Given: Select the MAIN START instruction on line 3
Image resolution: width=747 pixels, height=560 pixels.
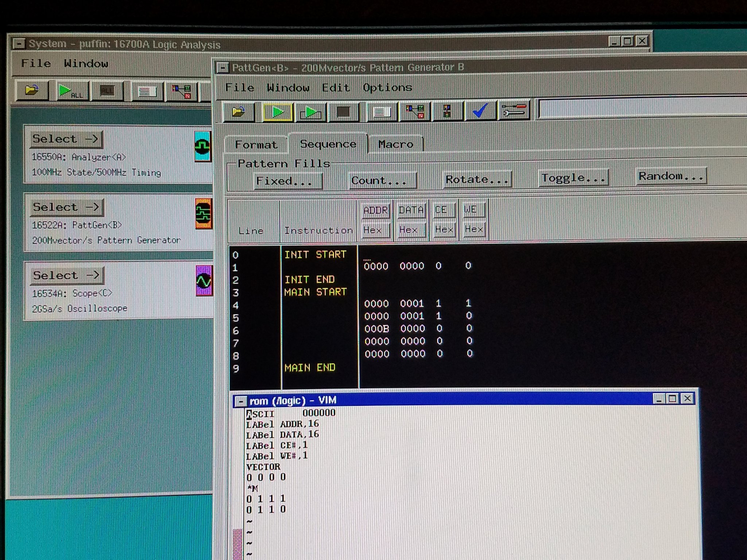Looking at the screenshot, I should (315, 292).
